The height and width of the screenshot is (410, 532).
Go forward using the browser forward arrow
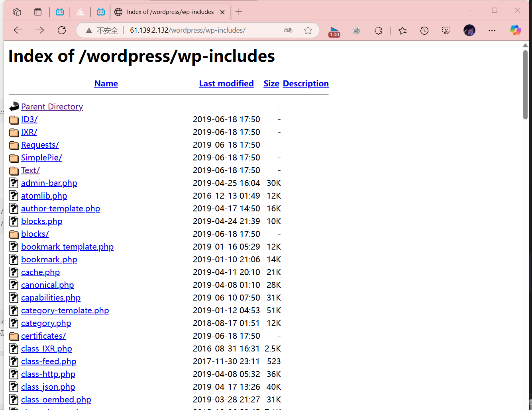(x=40, y=30)
